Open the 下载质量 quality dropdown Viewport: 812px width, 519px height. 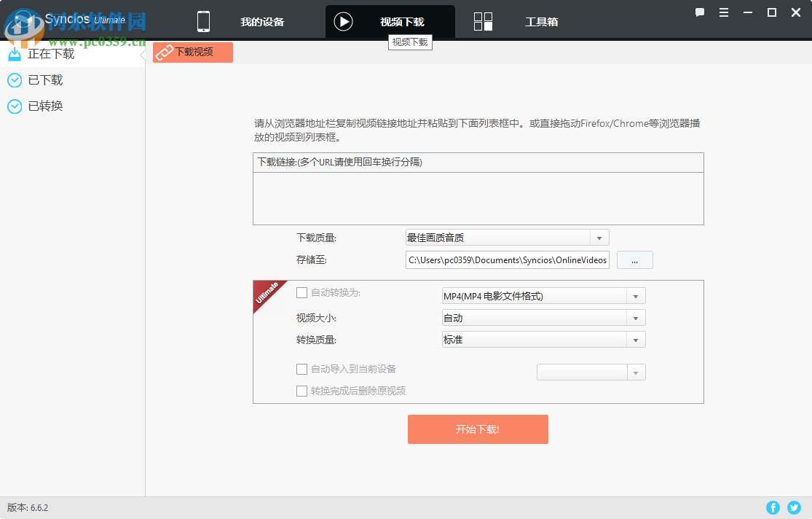(599, 237)
